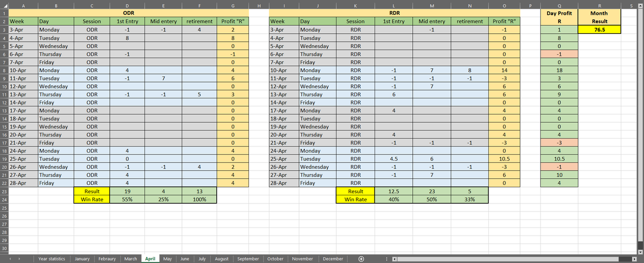Click the ODR Result label cell
This screenshot has width=644, height=263.
[92, 191]
